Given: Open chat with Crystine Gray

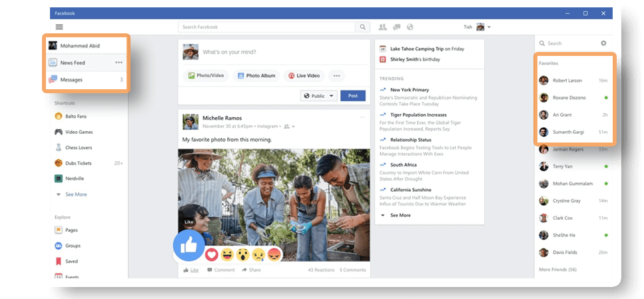Looking at the screenshot, I should [x=573, y=201].
